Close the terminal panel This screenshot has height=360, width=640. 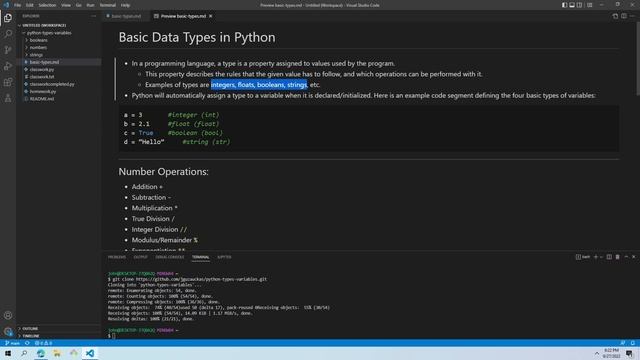[x=633, y=257]
